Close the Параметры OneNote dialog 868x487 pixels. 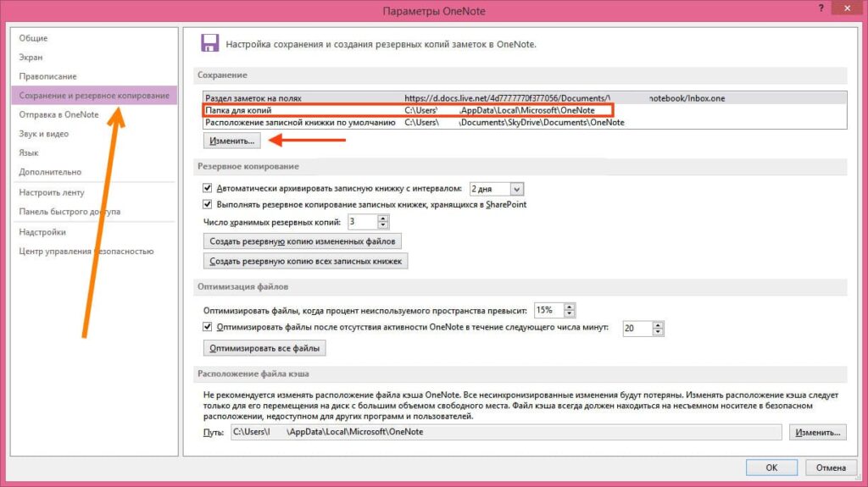click(848, 8)
